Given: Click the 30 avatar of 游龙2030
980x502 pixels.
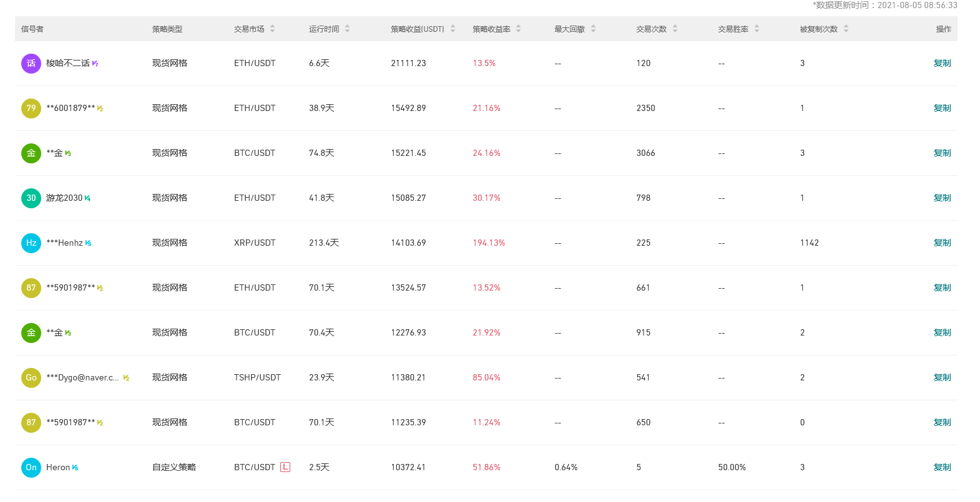Looking at the screenshot, I should pos(31,198).
